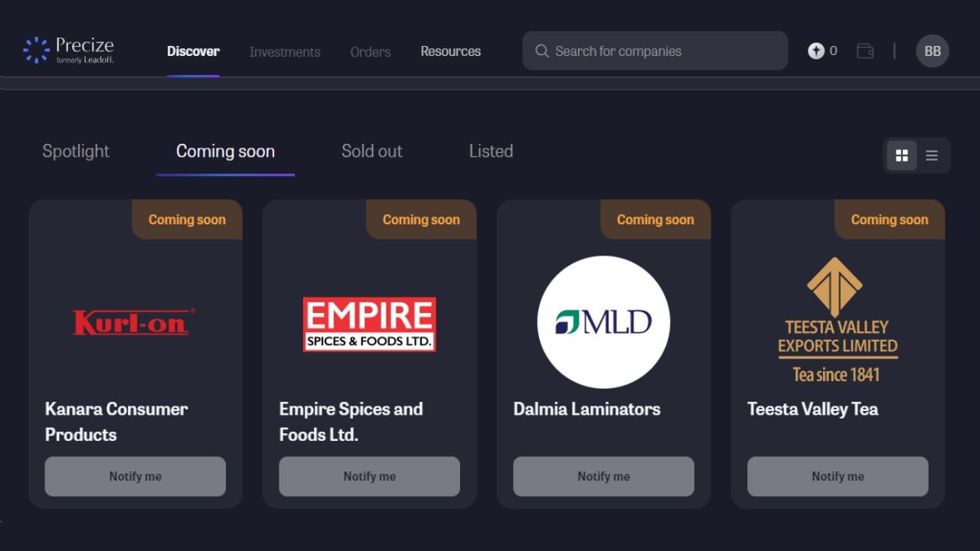This screenshot has width=980, height=551.
Task: Open the Resources nav tab
Action: point(450,51)
